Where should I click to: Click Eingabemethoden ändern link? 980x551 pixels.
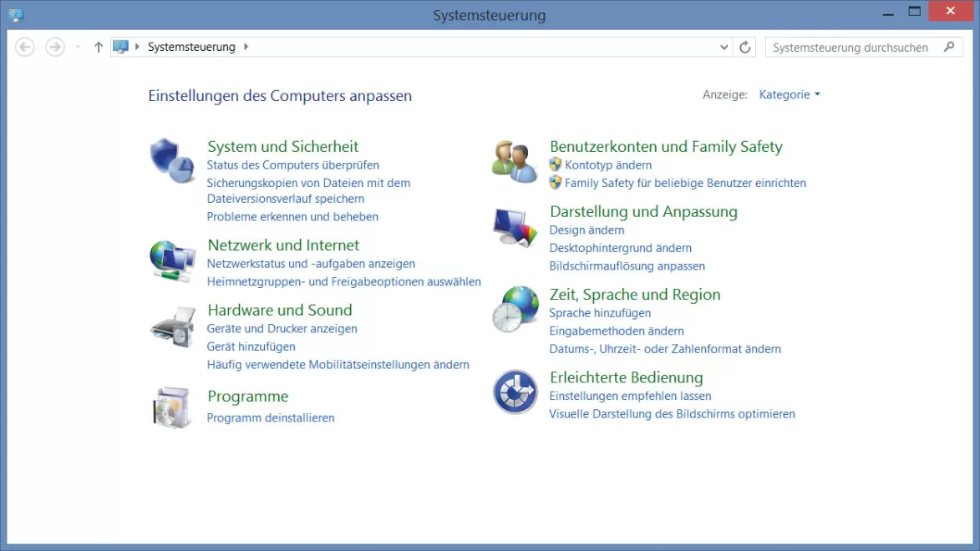pos(617,331)
